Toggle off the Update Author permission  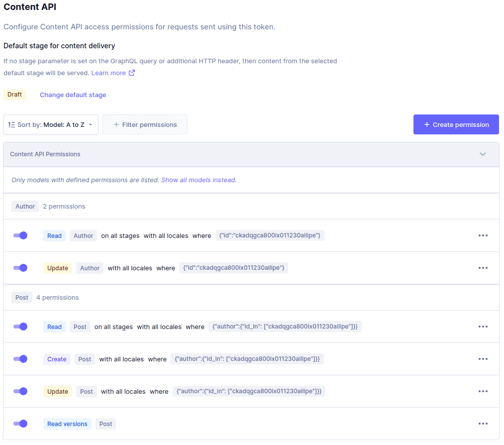click(20, 268)
